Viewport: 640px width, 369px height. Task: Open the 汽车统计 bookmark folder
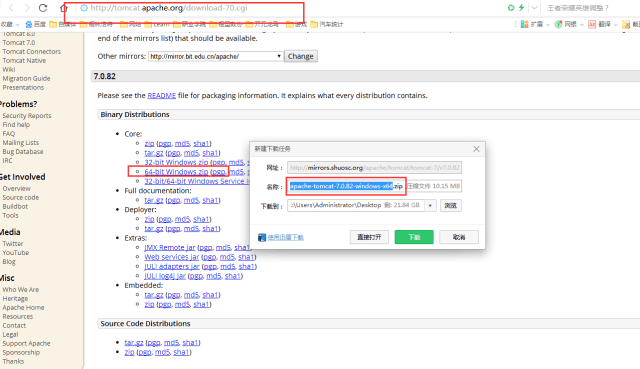point(327,24)
